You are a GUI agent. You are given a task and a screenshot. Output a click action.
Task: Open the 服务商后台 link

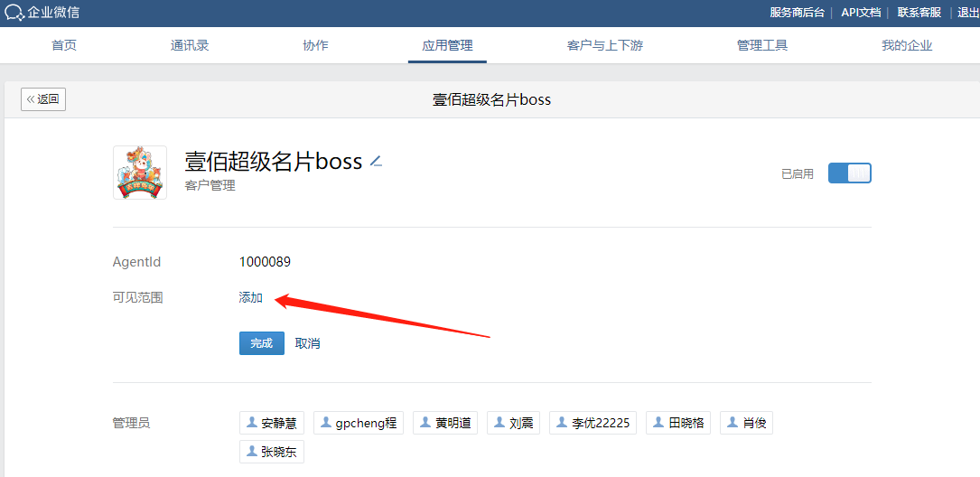click(797, 13)
